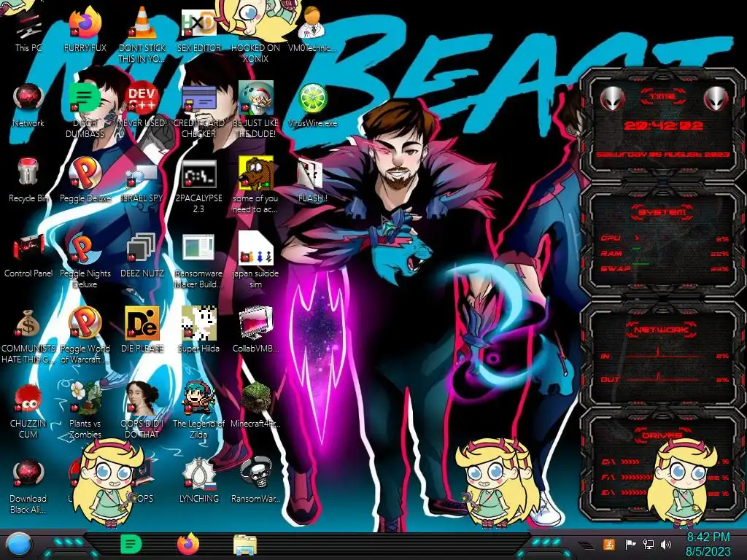The width and height of the screenshot is (747, 560).
Task: Open the Download Black Ali... shortcut
Action: click(28, 486)
